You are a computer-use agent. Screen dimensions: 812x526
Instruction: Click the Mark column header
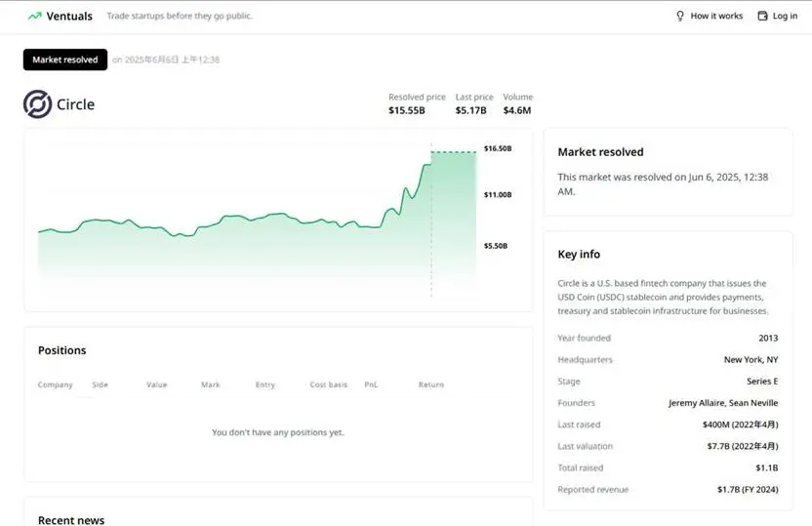211,384
